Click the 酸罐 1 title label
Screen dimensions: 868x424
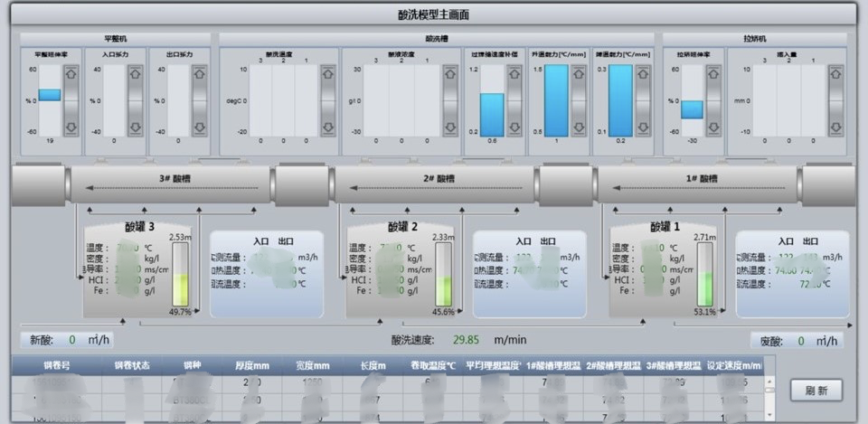pyautogui.click(x=665, y=226)
